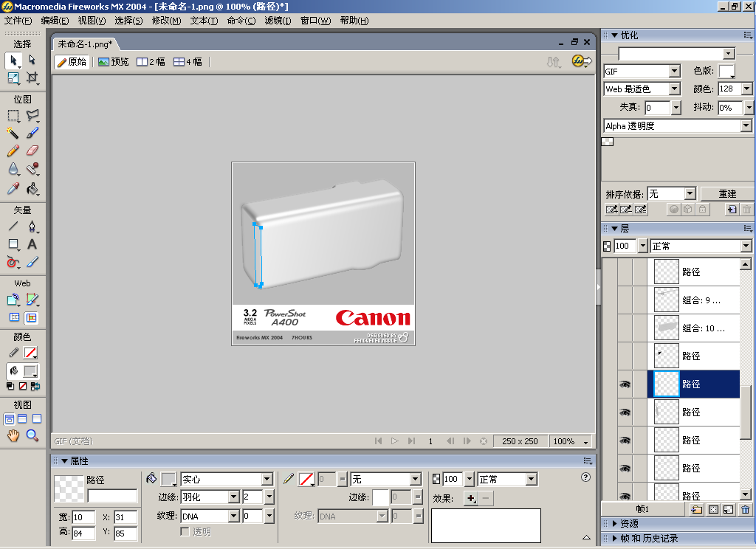Select the Paint Bucket tool
The height and width of the screenshot is (549, 756).
point(32,188)
